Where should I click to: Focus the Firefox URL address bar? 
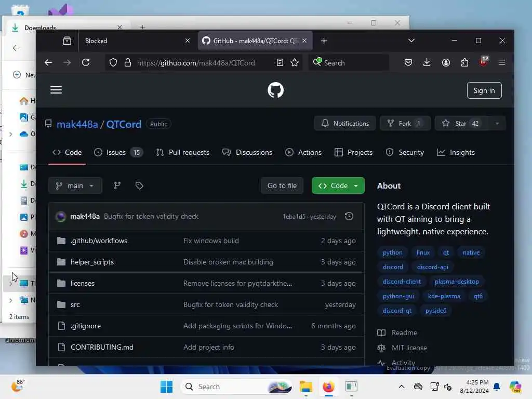point(196,62)
